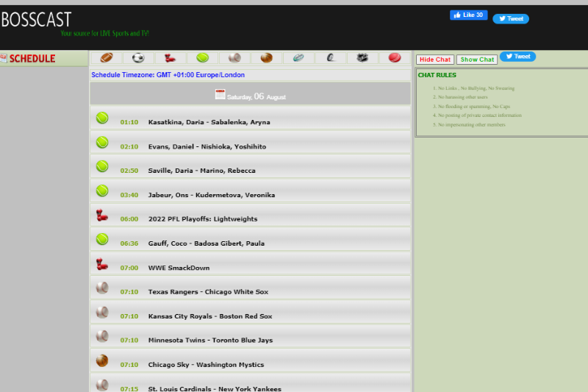Image resolution: width=588 pixels, height=392 pixels.
Task: Click baseball icon on Texas Rangers row
Action: (102, 288)
